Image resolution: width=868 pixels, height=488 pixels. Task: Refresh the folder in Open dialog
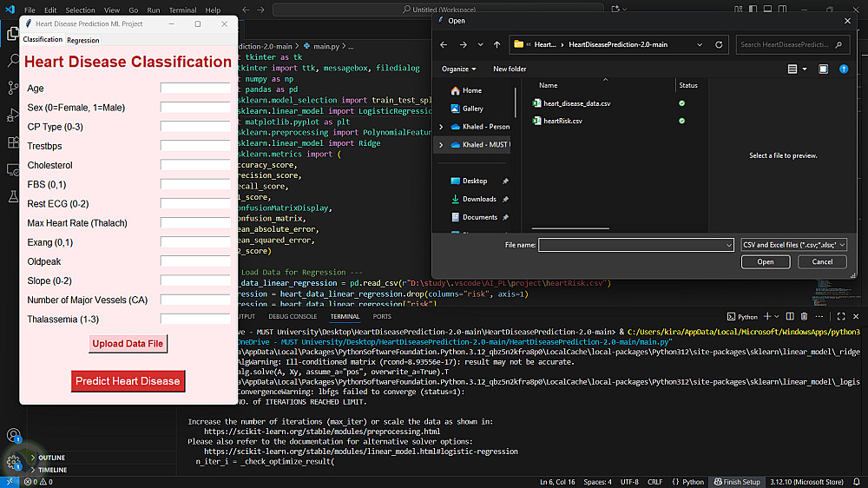point(720,44)
